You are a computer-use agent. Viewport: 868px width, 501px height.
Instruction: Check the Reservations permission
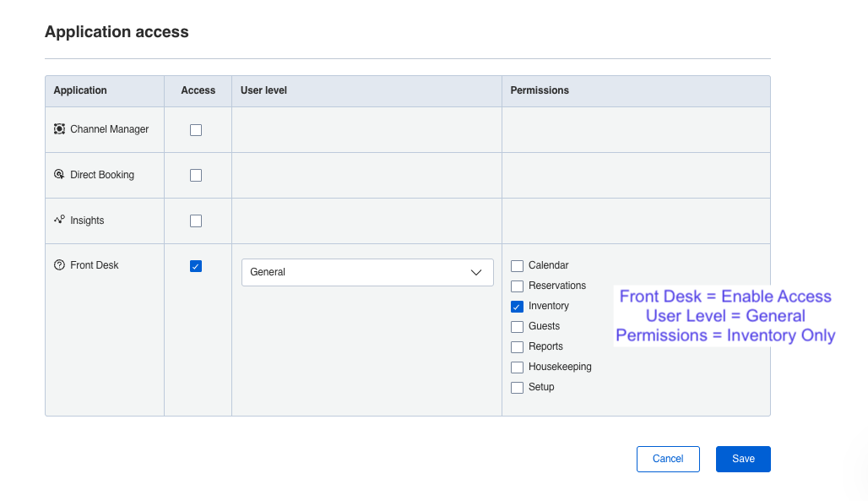(x=518, y=286)
